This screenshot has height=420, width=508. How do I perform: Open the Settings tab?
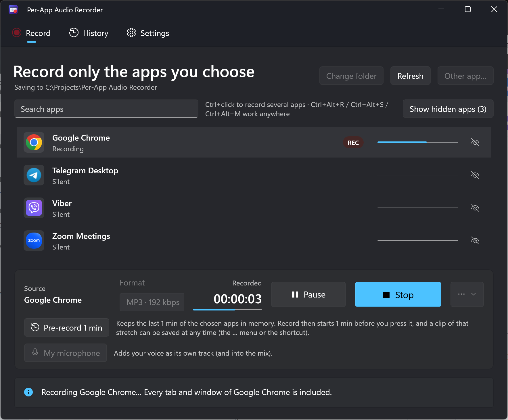[148, 33]
